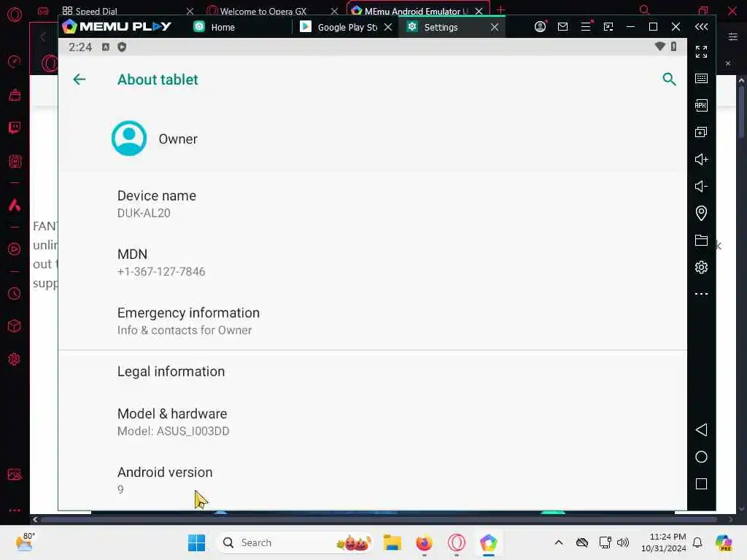Open Opera GX sidebar settings gear
The height and width of the screenshot is (560, 747).
tap(15, 359)
